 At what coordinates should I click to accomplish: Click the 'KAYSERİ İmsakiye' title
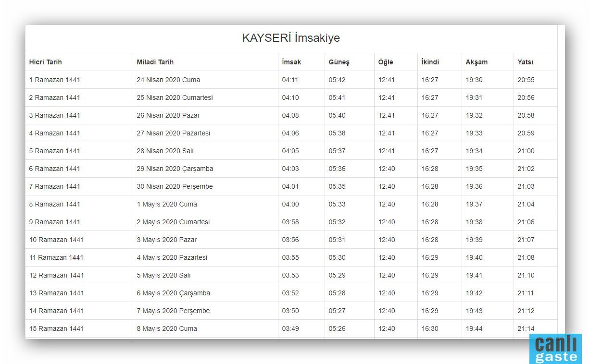pos(291,38)
